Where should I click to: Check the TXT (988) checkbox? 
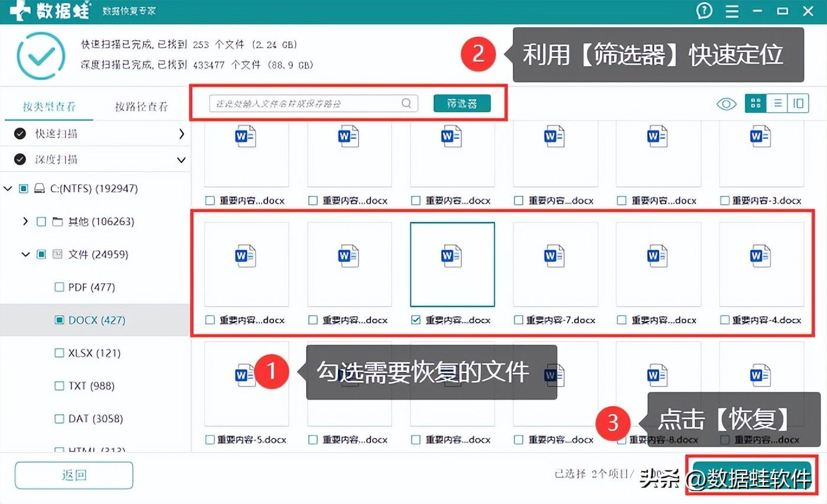point(59,386)
